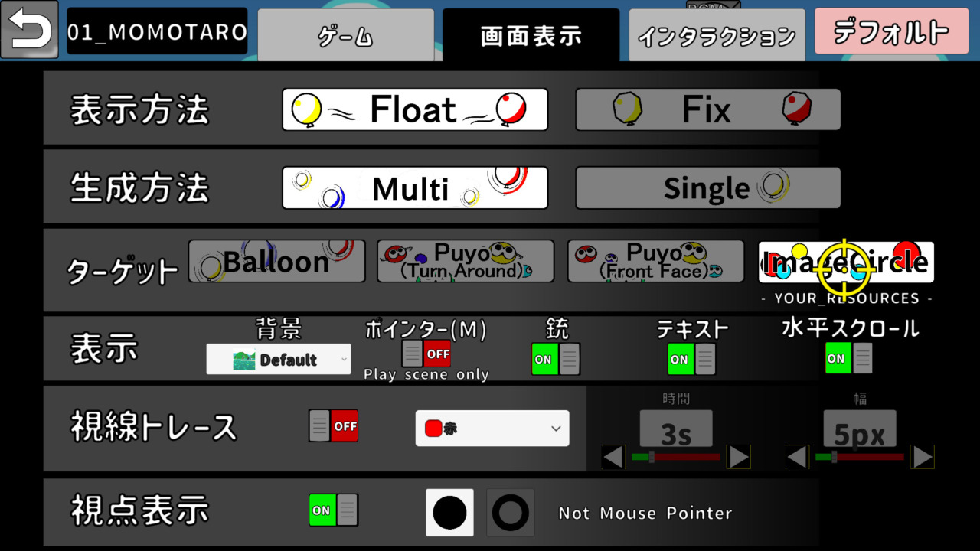Choose the Balloon target type
The width and height of the screenshot is (980, 551).
coord(276,262)
